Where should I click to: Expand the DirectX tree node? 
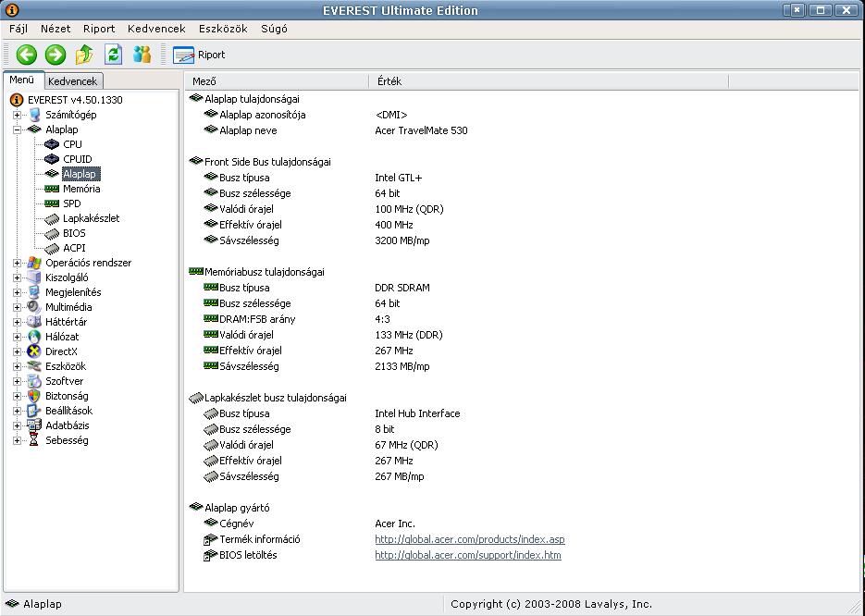[x=17, y=351]
